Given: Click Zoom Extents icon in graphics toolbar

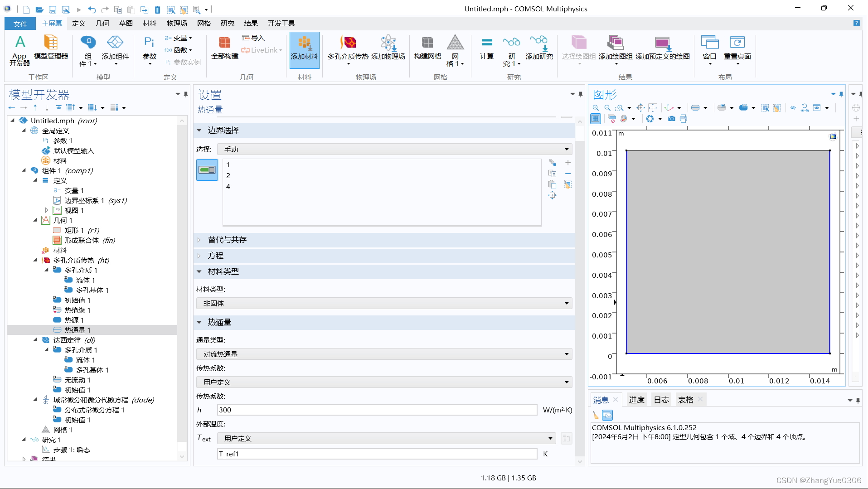Looking at the screenshot, I should click(640, 108).
